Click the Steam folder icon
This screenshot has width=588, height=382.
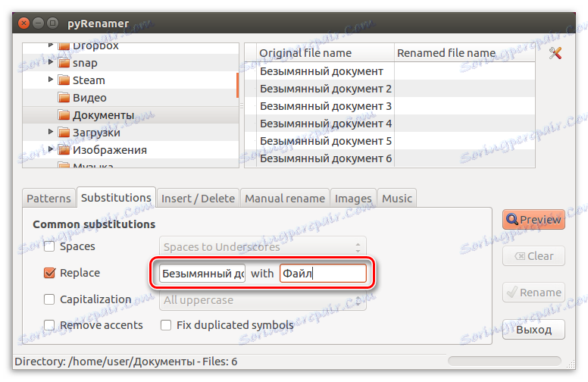click(x=64, y=80)
